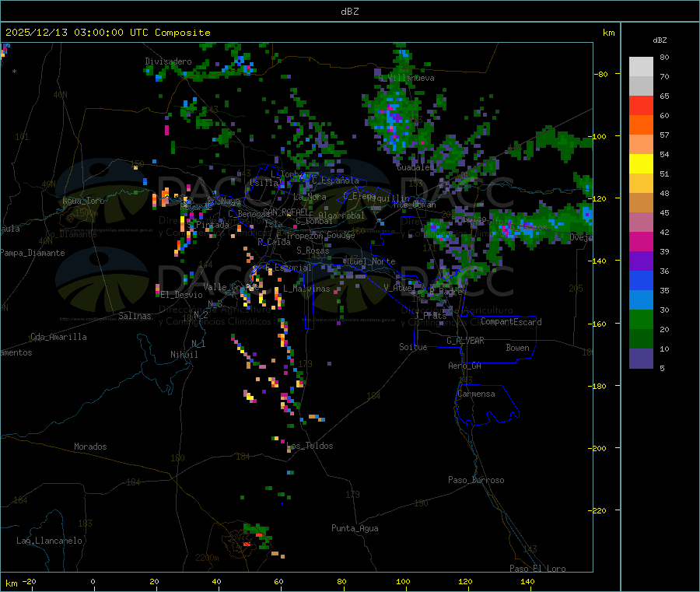The width and height of the screenshot is (700, 592).
Task: Click the Nihuil location label
Action: [184, 355]
